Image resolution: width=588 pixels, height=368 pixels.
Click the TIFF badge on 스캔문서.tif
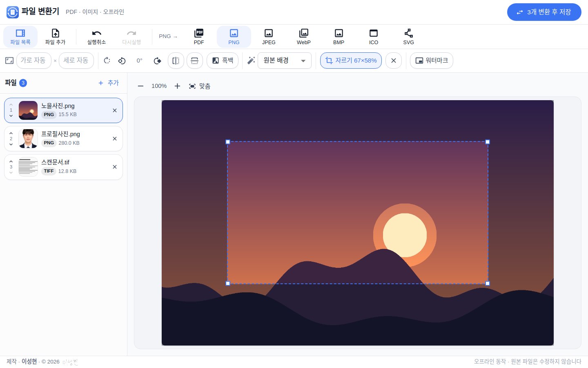49,171
